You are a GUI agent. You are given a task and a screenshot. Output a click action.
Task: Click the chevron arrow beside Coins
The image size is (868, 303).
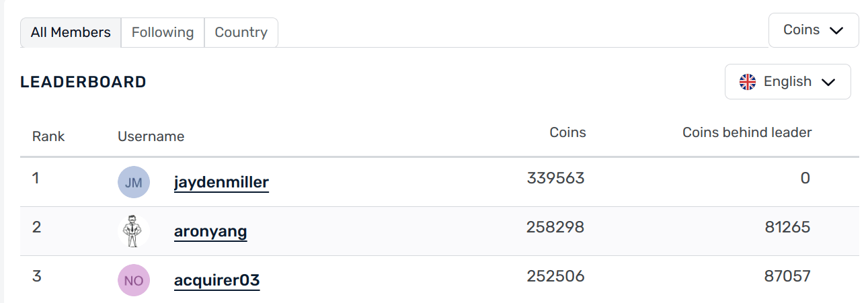coord(836,31)
